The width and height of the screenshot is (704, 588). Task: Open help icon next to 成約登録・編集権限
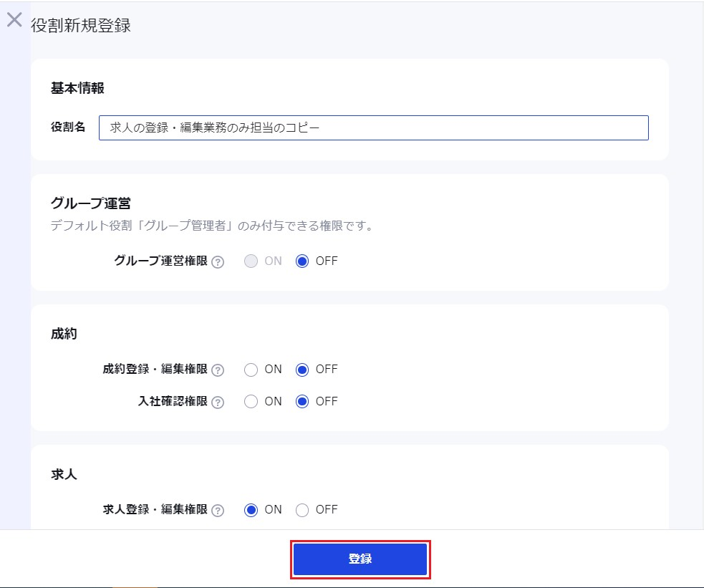(x=218, y=370)
